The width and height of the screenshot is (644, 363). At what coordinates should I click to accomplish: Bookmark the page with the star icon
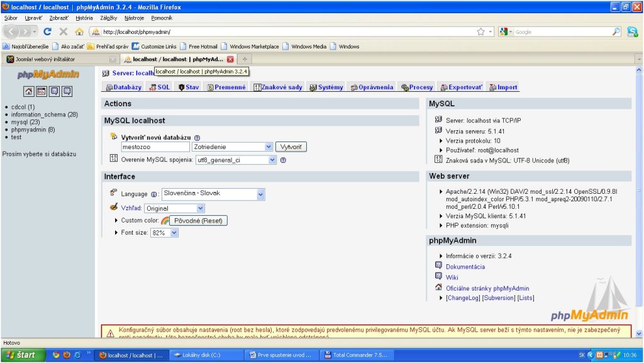[480, 31]
